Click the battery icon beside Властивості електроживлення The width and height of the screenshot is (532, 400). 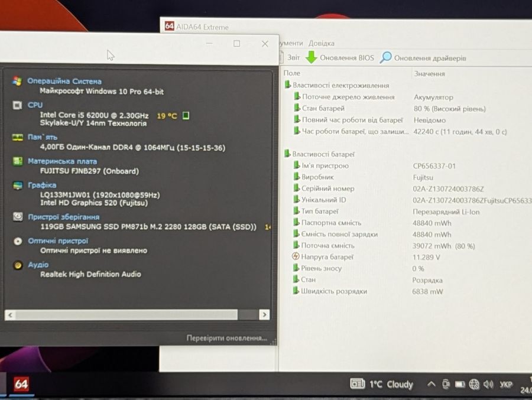click(x=287, y=85)
